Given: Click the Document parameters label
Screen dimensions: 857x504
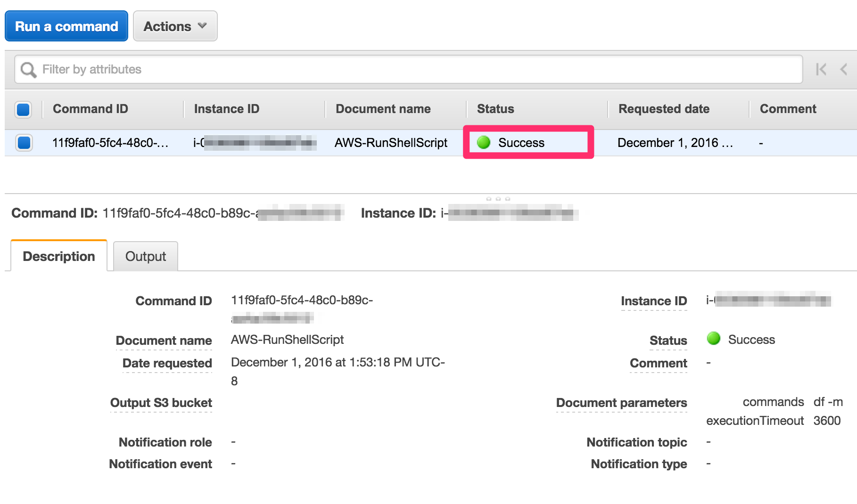Looking at the screenshot, I should click(x=621, y=403).
